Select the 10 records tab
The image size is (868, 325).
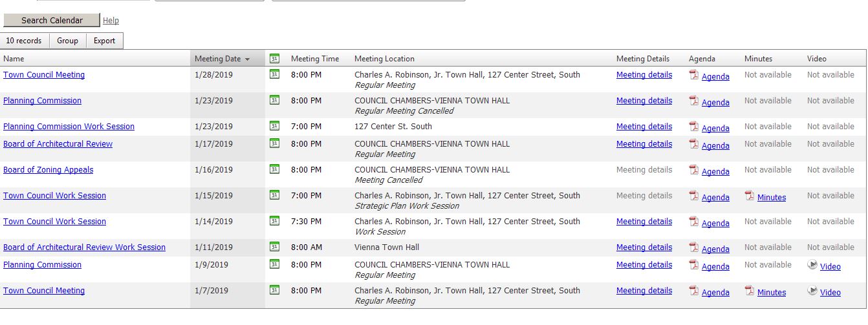[x=24, y=41]
